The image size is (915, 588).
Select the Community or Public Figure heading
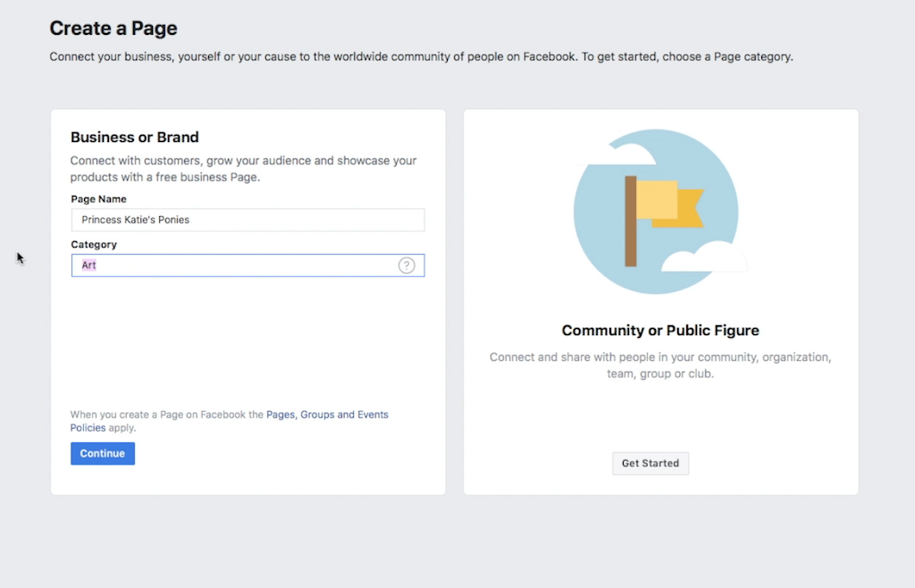coord(660,330)
